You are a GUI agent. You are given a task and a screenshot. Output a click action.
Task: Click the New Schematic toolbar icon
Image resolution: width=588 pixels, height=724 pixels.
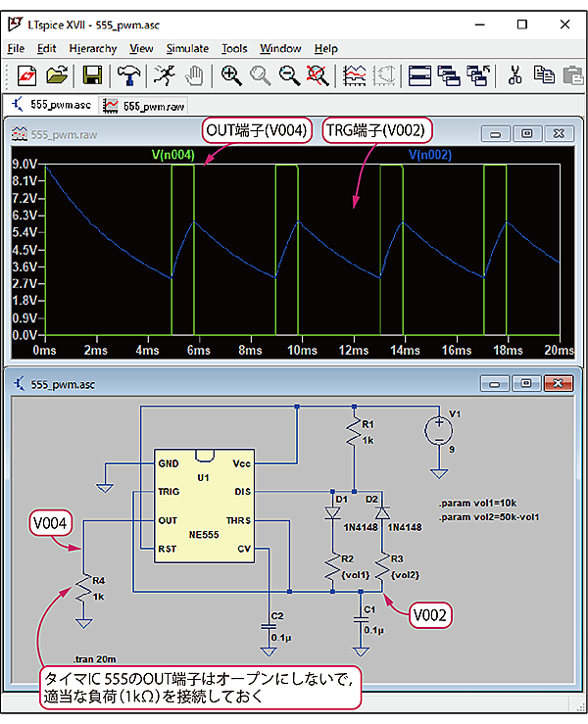pyautogui.click(x=26, y=74)
